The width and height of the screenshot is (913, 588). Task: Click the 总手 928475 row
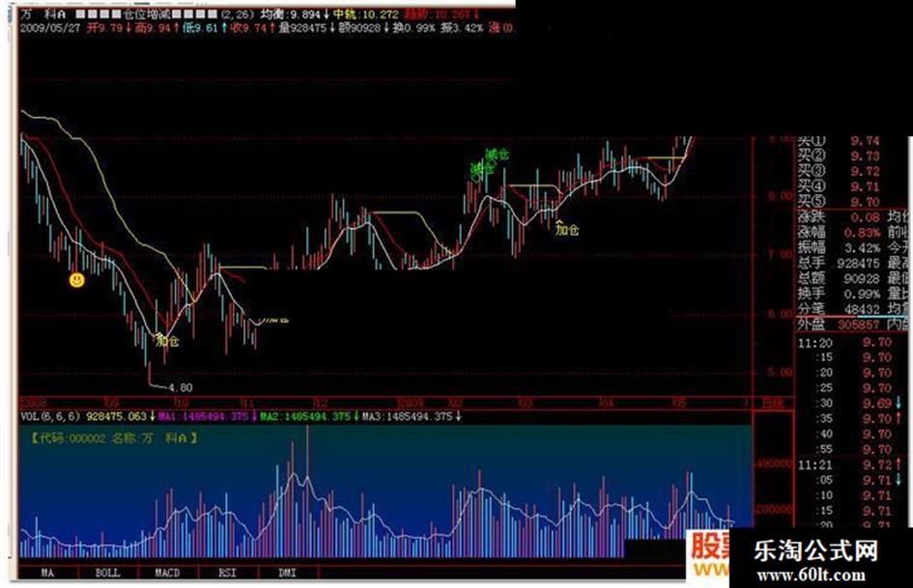pos(839,264)
